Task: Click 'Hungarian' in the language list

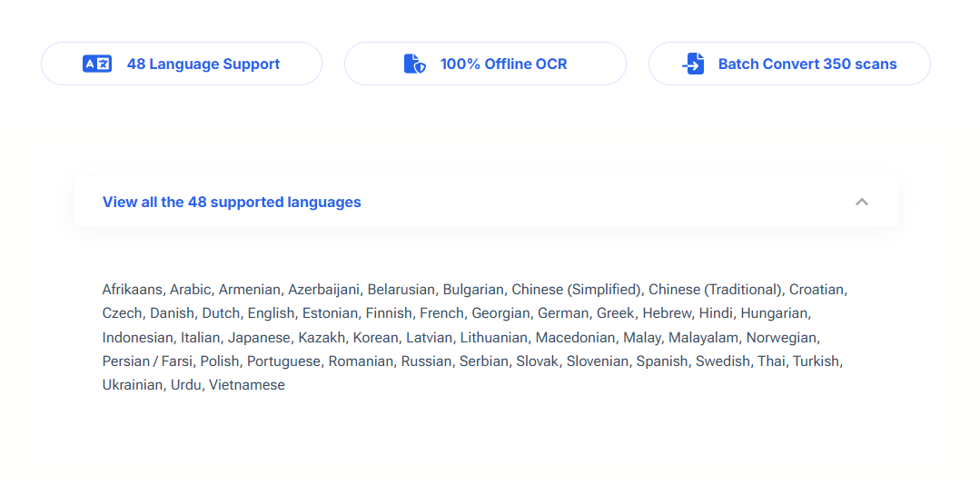Action: pyautogui.click(x=775, y=313)
